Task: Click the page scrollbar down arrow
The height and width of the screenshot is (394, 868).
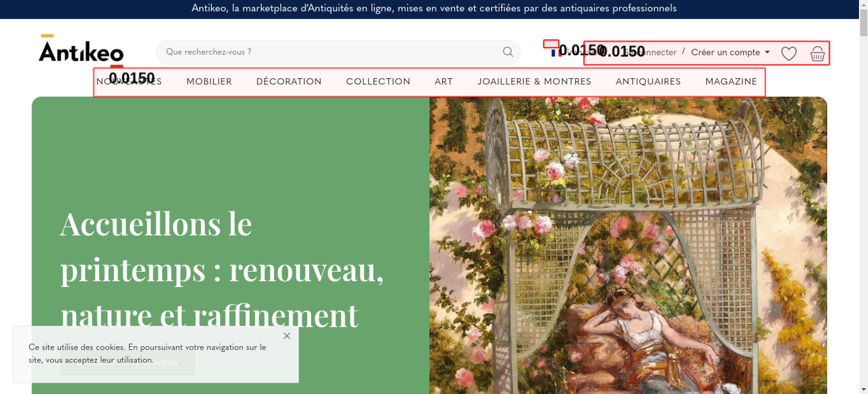Action: point(863,389)
